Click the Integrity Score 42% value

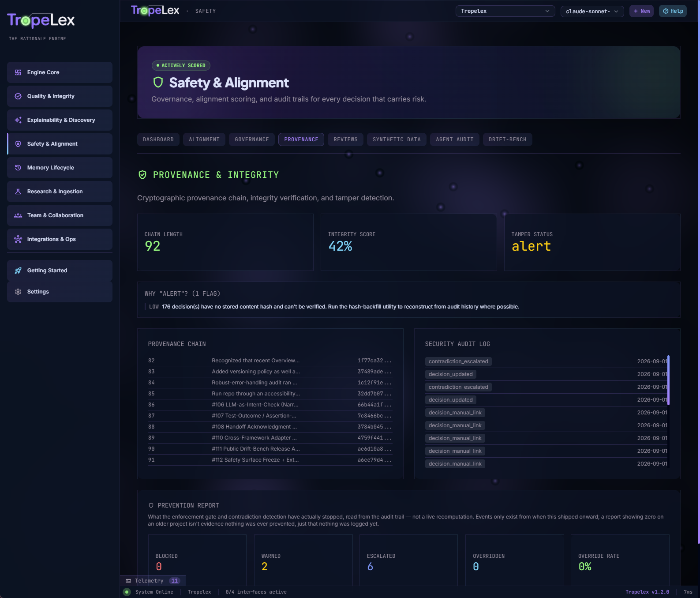coord(340,246)
